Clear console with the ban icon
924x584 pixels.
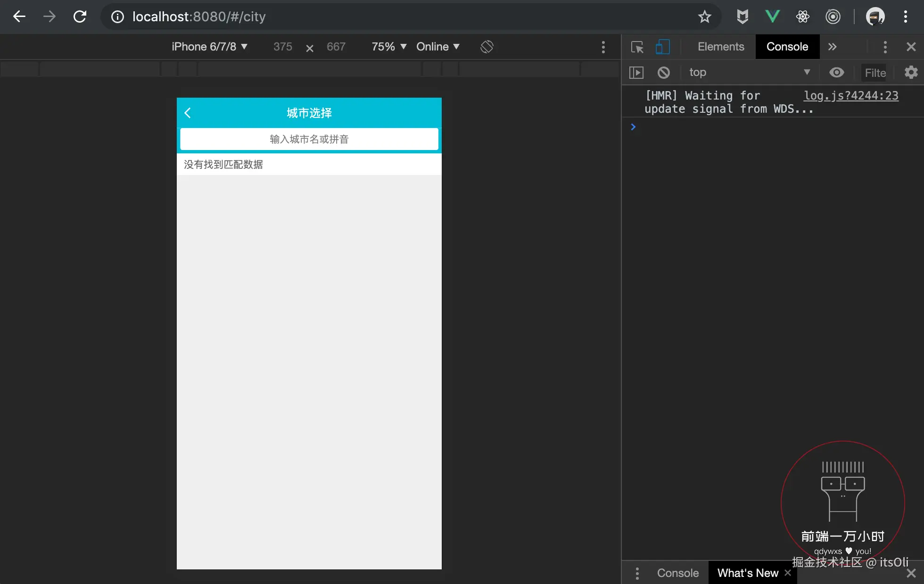[x=663, y=72]
